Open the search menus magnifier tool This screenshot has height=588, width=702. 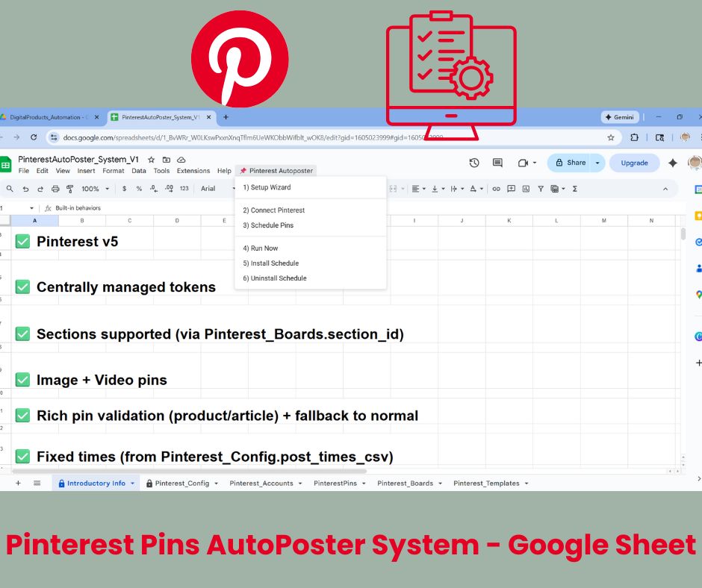click(x=10, y=189)
